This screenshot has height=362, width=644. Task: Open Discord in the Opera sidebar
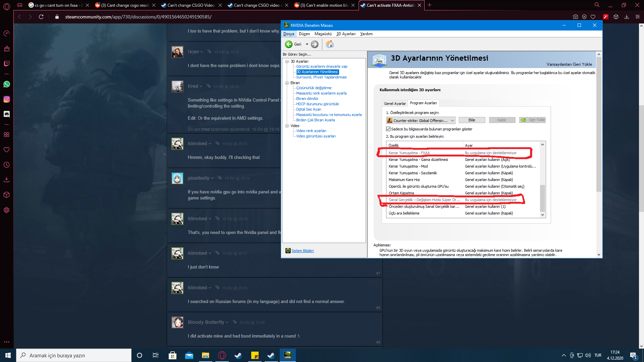[6, 114]
